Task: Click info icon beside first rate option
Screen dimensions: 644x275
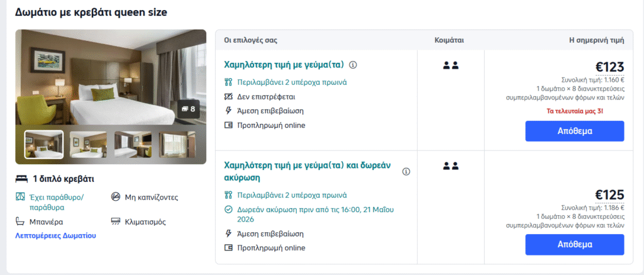Action: pyautogui.click(x=353, y=65)
